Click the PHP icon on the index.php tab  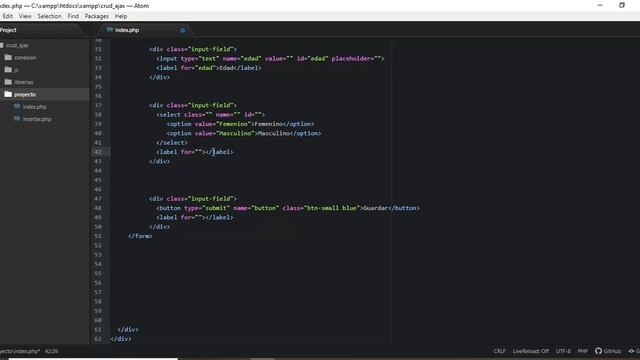tap(109, 29)
